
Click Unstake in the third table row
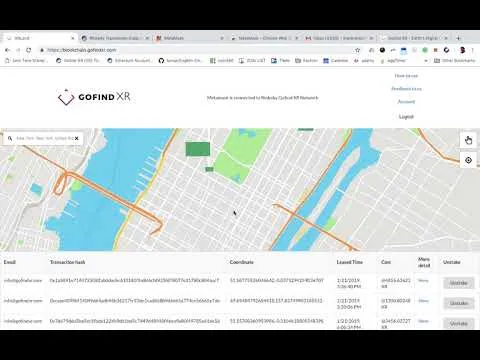(x=459, y=323)
